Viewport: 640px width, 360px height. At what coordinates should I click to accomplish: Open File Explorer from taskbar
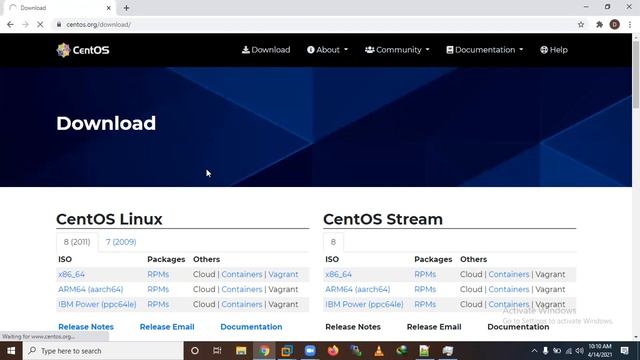[241, 351]
